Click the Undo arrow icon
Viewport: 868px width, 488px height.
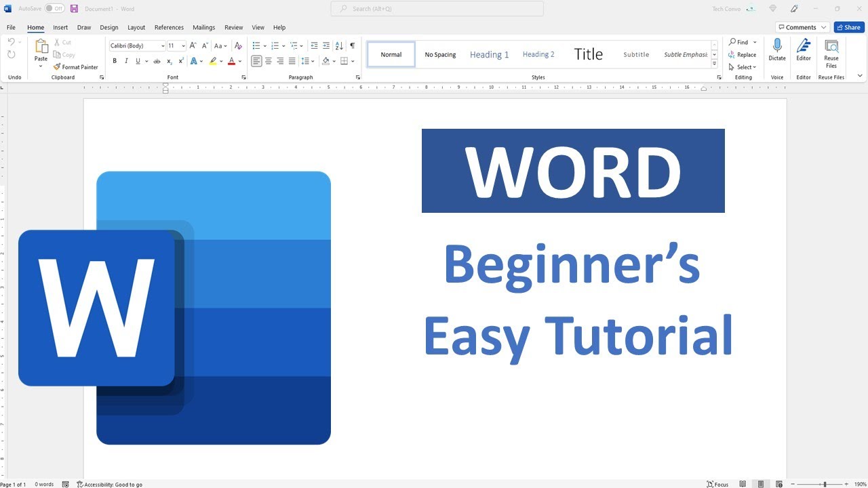point(11,42)
